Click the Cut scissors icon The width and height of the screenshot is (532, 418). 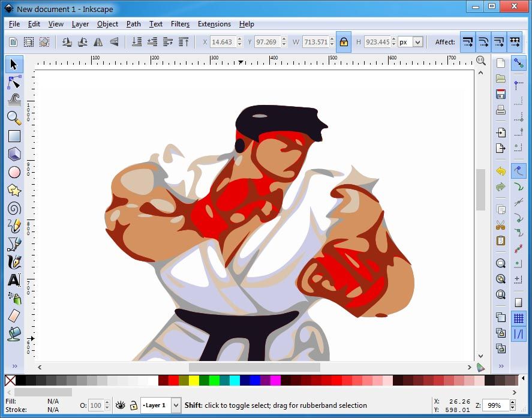point(501,225)
